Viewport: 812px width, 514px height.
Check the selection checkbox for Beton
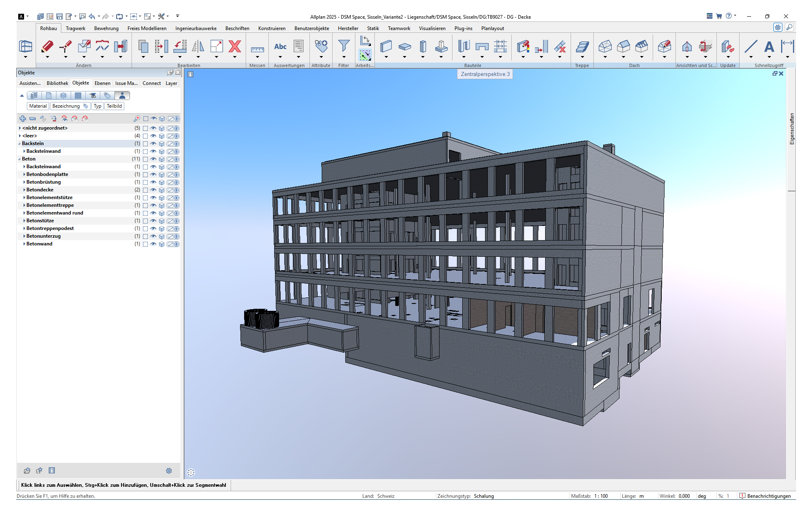145,159
